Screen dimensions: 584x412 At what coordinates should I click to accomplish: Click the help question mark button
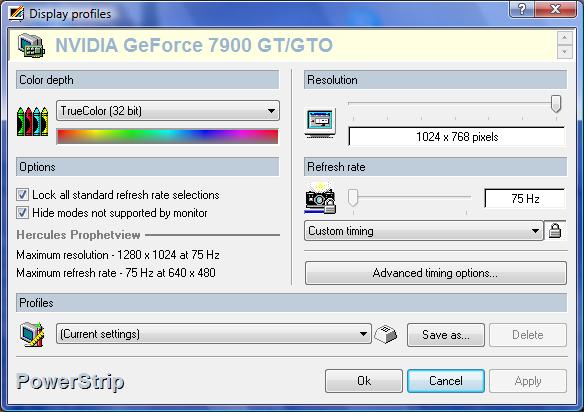tap(522, 9)
